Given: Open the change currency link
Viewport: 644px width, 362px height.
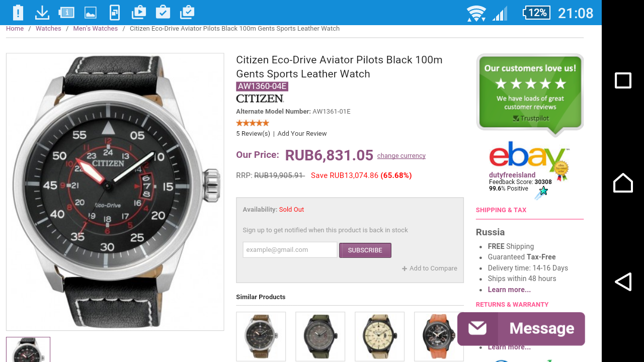Looking at the screenshot, I should pos(401,156).
